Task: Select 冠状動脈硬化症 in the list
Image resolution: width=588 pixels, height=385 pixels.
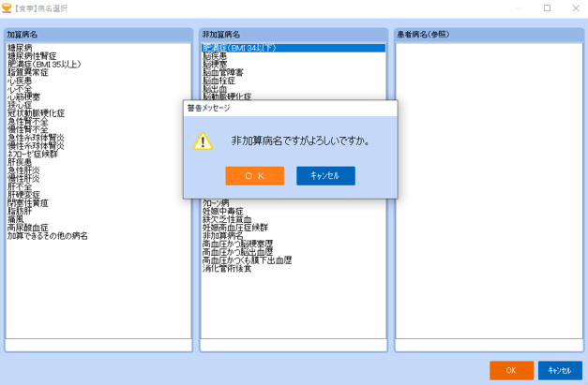Action: (x=36, y=113)
